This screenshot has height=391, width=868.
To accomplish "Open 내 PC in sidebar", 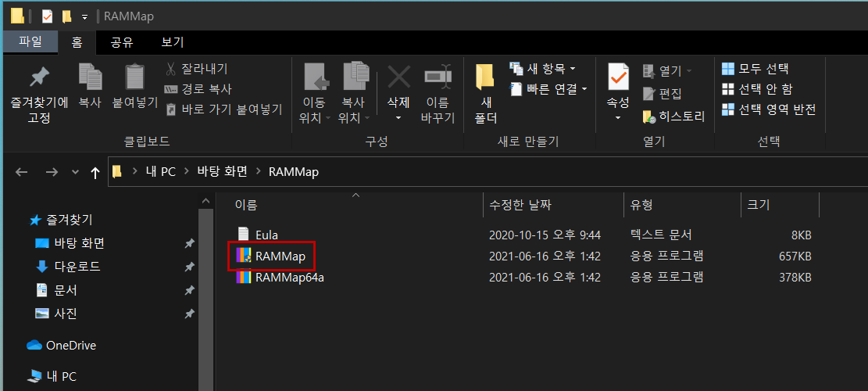I will [x=52, y=377].
